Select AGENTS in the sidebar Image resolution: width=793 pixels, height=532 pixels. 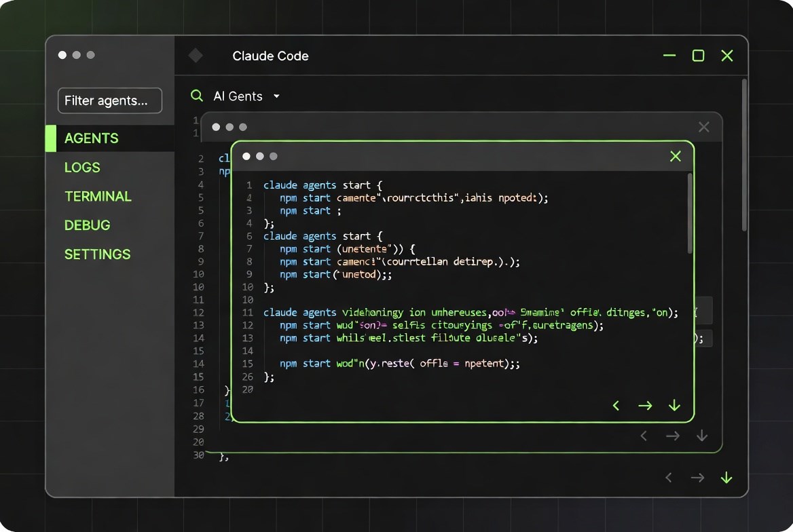(110, 138)
